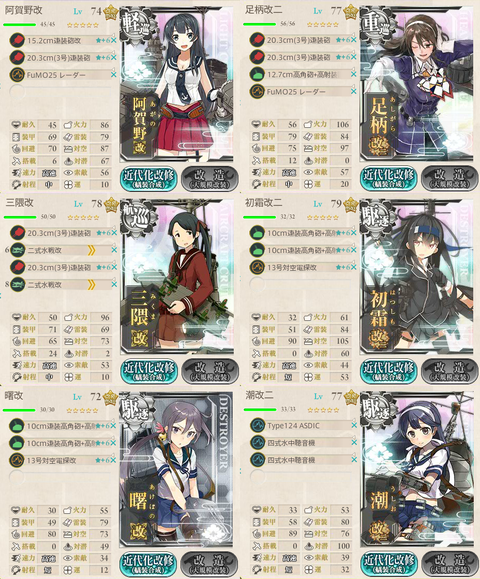Click Akebono's first 10cm high-angle gun icon

coord(16,426)
